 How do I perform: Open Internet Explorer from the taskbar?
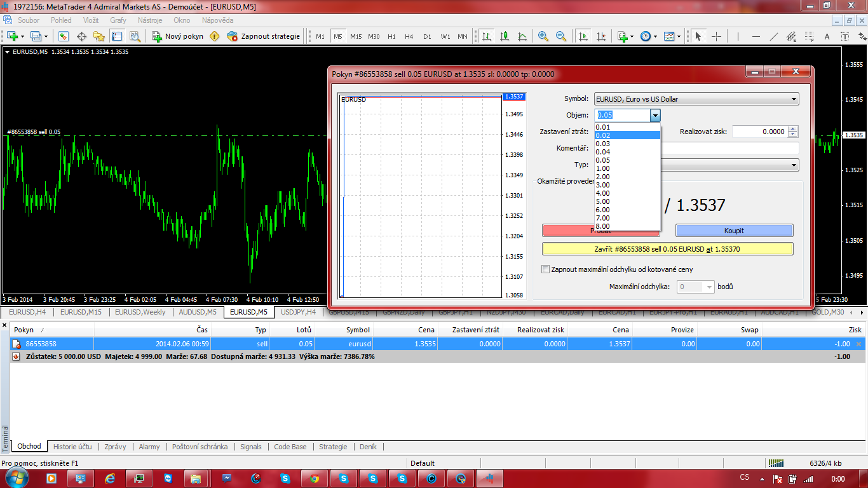click(110, 478)
